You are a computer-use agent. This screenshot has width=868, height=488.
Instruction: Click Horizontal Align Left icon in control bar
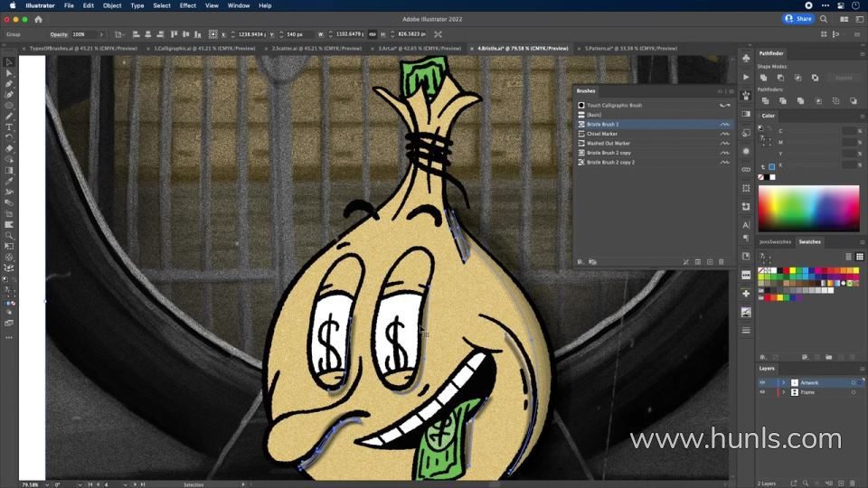click(x=137, y=34)
